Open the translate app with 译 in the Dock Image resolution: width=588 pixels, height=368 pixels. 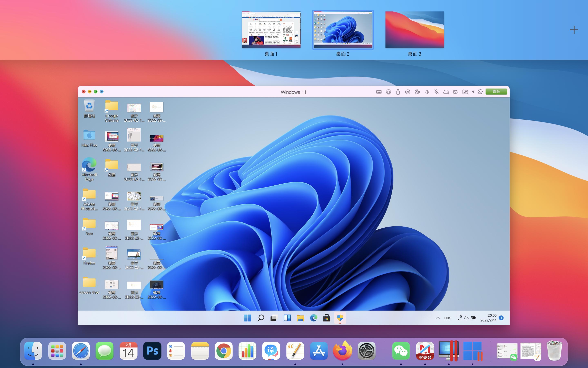[x=271, y=351]
